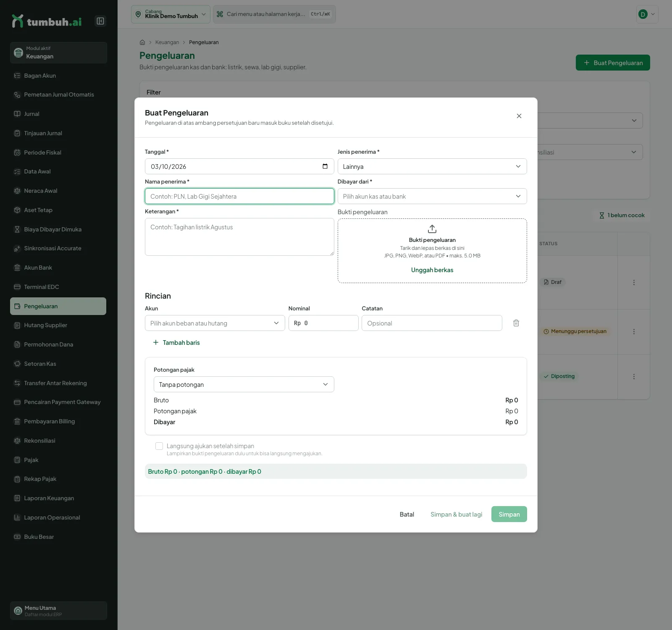Click the Menu Utama home icon
672x630 pixels.
pos(18,611)
